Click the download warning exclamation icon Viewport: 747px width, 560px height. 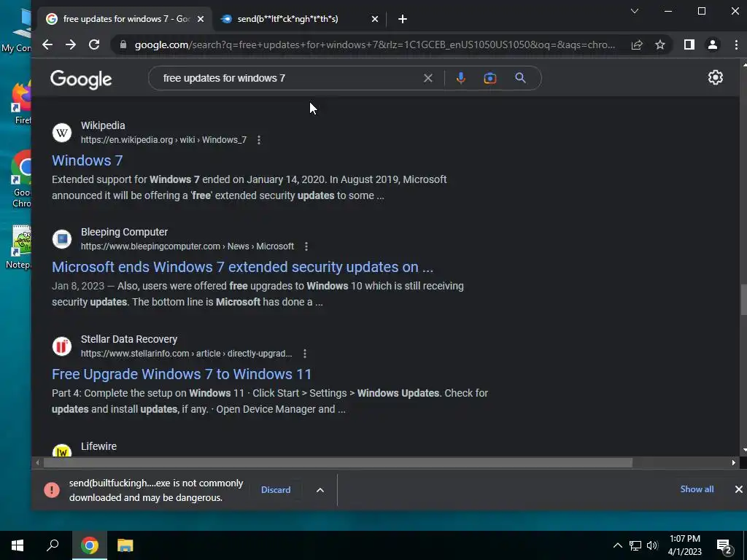[52, 490]
